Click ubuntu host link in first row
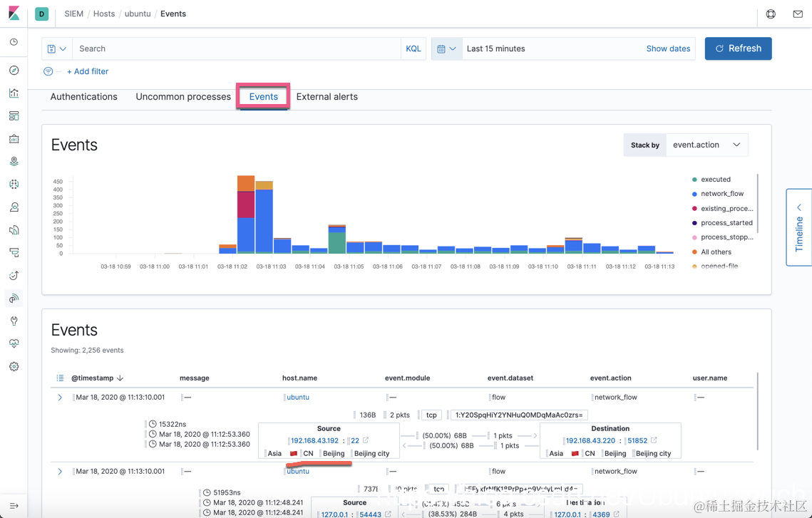Viewport: 812px width, 518px height. tap(298, 398)
